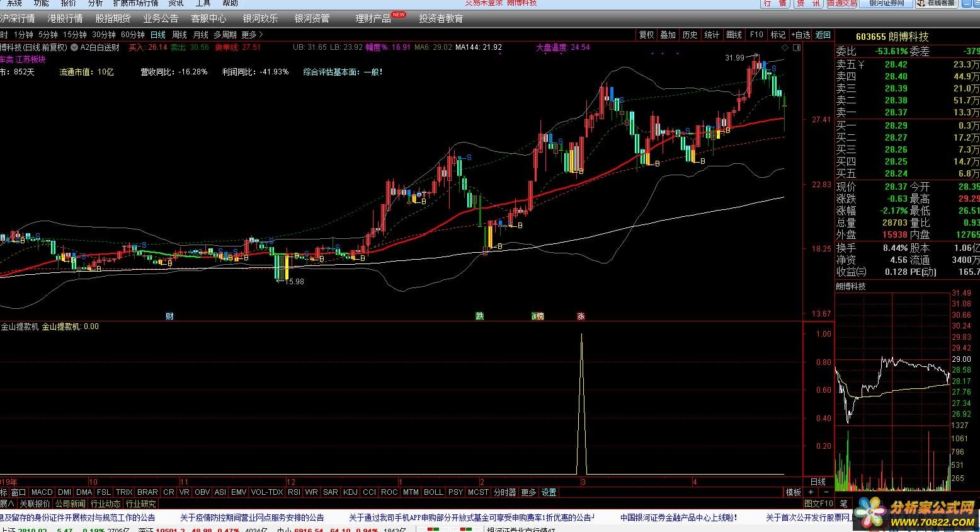This screenshot has width=980, height=532.
Task: Switch to the 股指期货 tab
Action: coord(113,18)
